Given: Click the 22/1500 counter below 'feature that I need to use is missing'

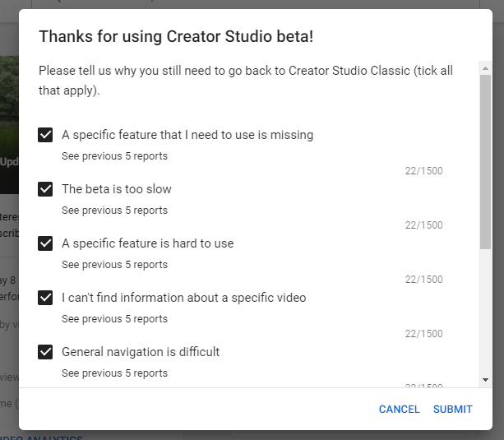Looking at the screenshot, I should tap(424, 171).
